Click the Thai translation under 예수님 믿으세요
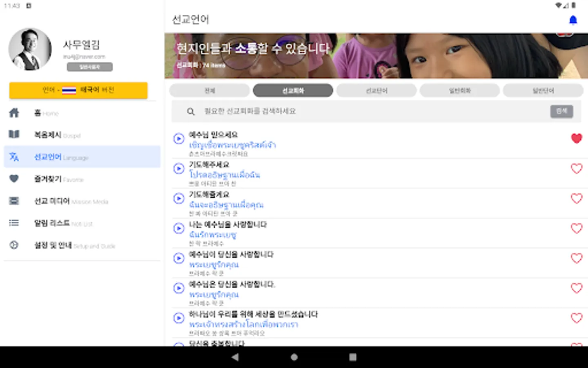The width and height of the screenshot is (588, 368). (x=232, y=145)
